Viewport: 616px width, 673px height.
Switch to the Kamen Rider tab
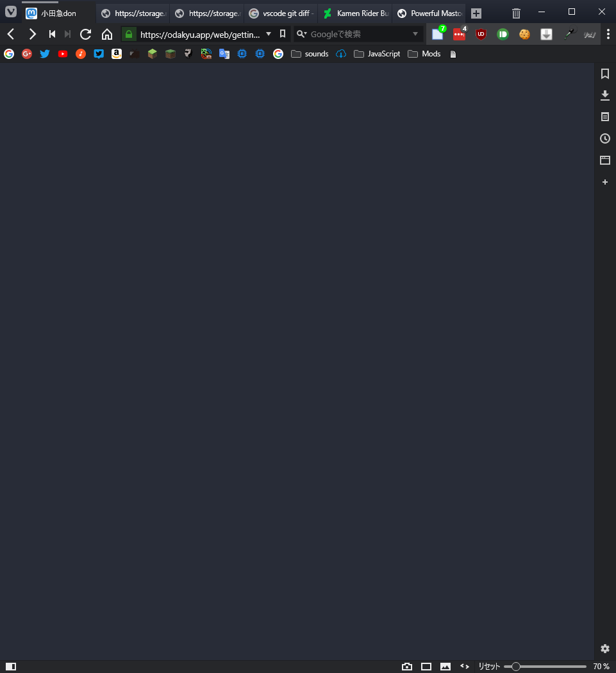356,13
